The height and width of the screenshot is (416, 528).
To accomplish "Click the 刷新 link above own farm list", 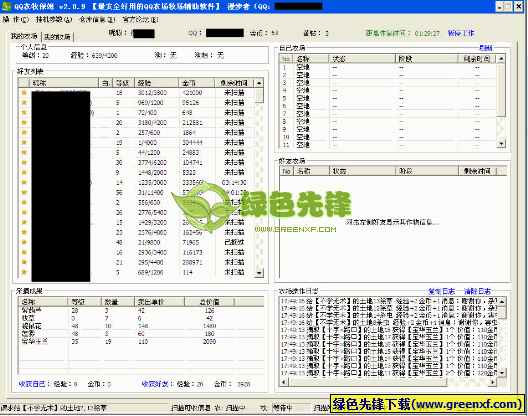I will pyautogui.click(x=486, y=48).
